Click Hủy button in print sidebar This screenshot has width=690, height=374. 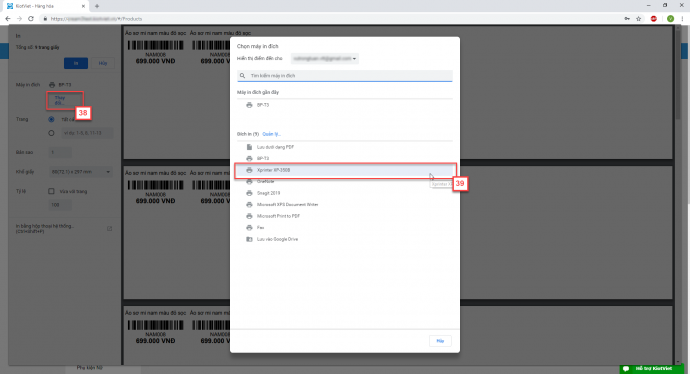coord(103,63)
